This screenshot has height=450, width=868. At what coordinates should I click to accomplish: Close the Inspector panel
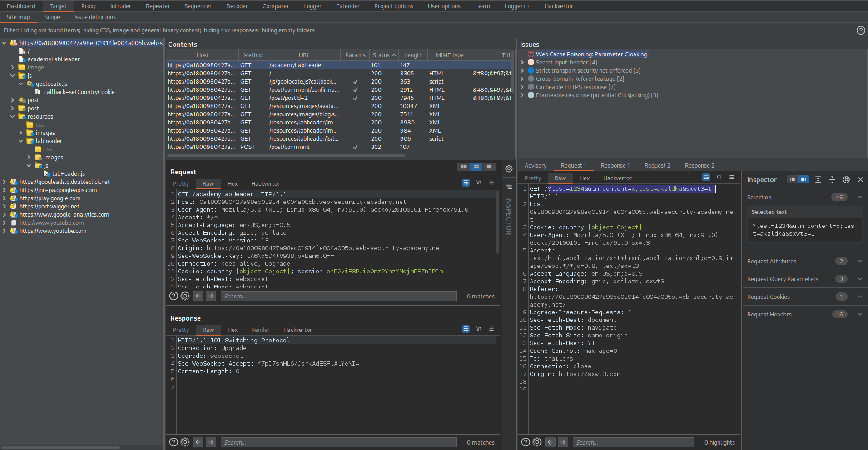860,179
